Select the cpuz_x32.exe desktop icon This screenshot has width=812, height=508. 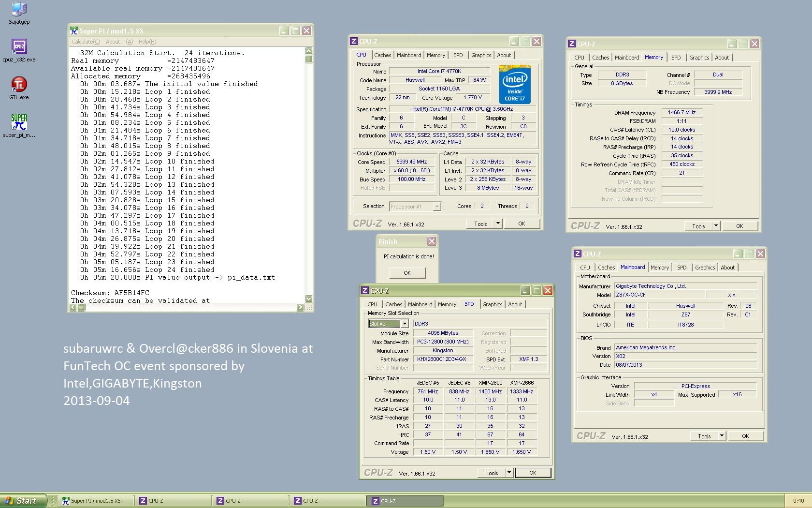[x=19, y=50]
